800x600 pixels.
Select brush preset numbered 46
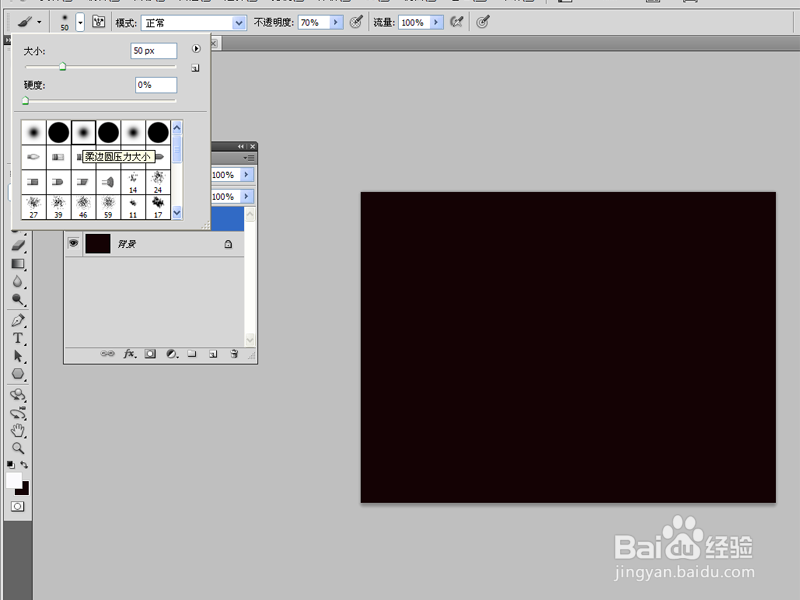click(x=83, y=207)
